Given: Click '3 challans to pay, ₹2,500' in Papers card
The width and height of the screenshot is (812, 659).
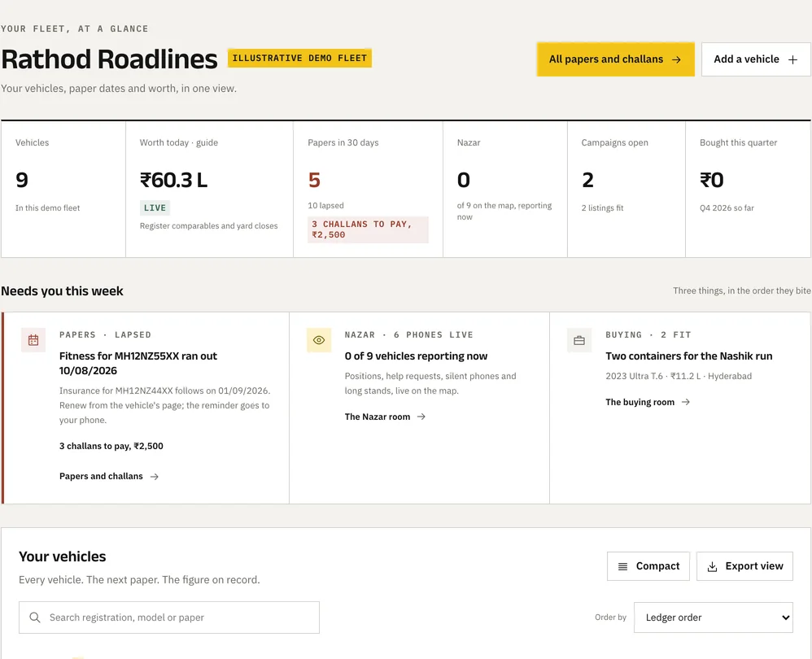Looking at the screenshot, I should coord(111,446).
